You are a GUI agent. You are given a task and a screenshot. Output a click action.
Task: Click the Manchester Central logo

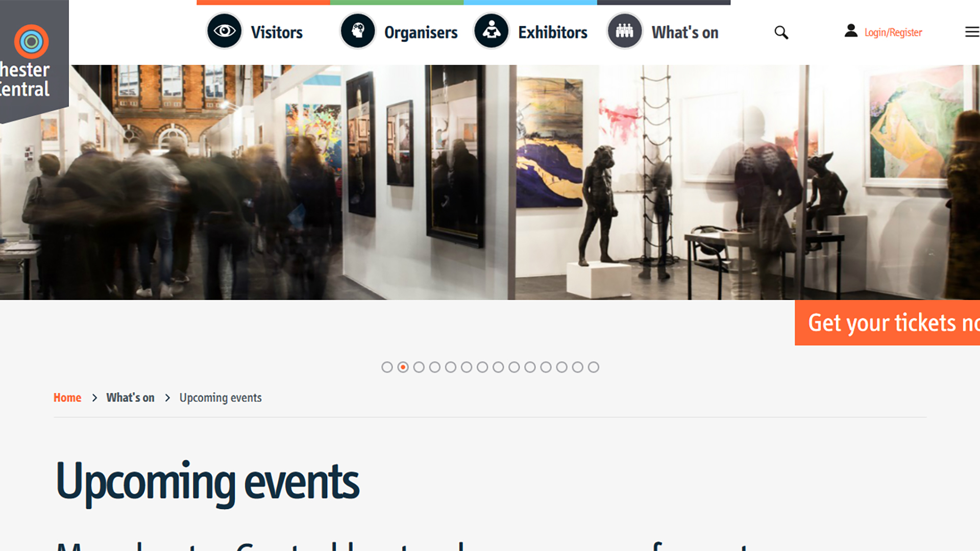[x=32, y=60]
